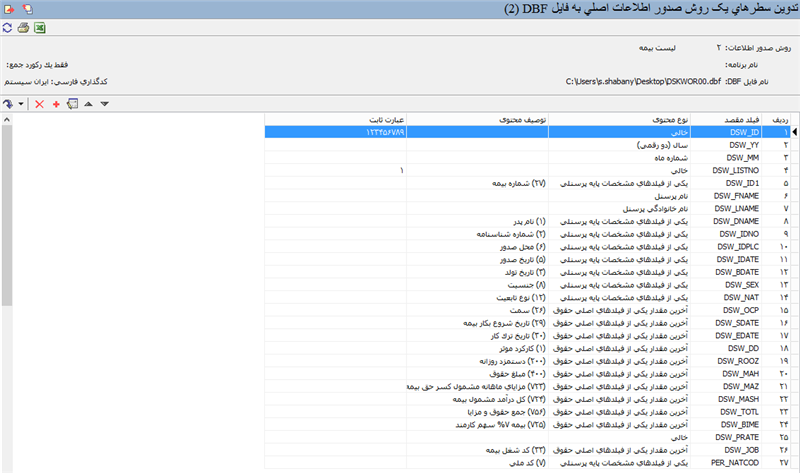Image resolution: width=800 pixels, height=473 pixels.
Task: Print the list using printer icon
Action: pyautogui.click(x=22, y=26)
